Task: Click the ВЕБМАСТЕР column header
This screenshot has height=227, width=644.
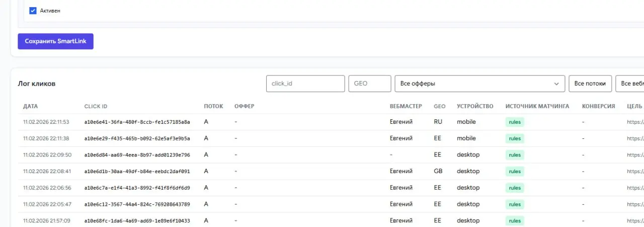Action: (407, 106)
